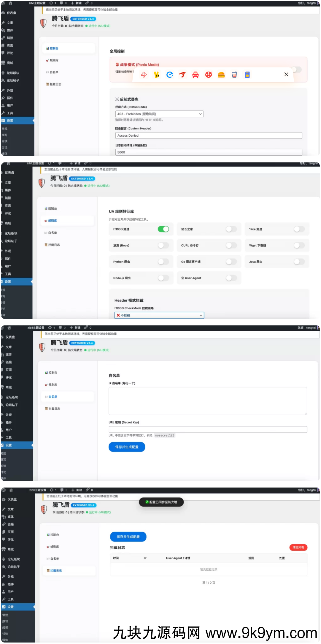Select the highlighted blue 拦截日志 tab
Image resolution: width=321 pixels, height=644 pixels.
[x=56, y=571]
